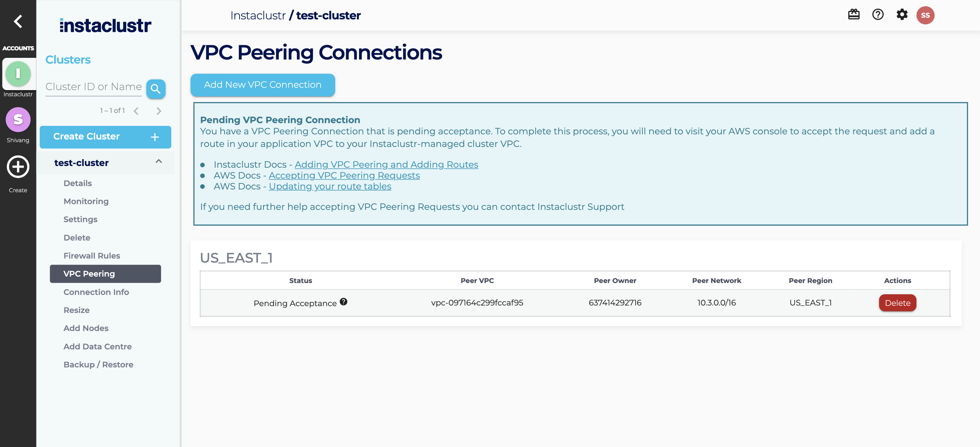This screenshot has height=447, width=980.
Task: Open the gift box what's new icon
Action: (853, 15)
